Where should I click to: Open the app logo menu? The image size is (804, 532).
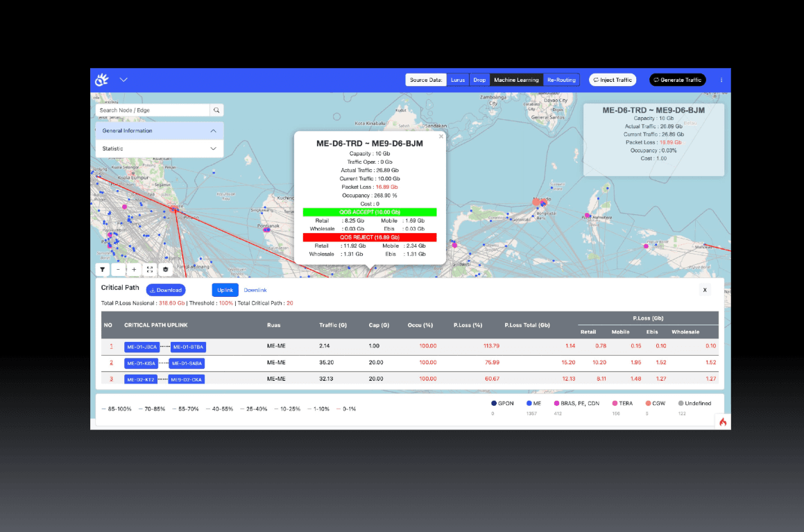click(x=102, y=79)
